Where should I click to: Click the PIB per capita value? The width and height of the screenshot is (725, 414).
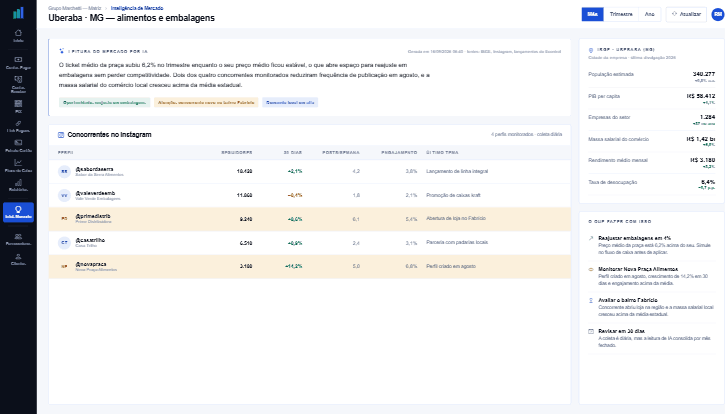click(701, 96)
